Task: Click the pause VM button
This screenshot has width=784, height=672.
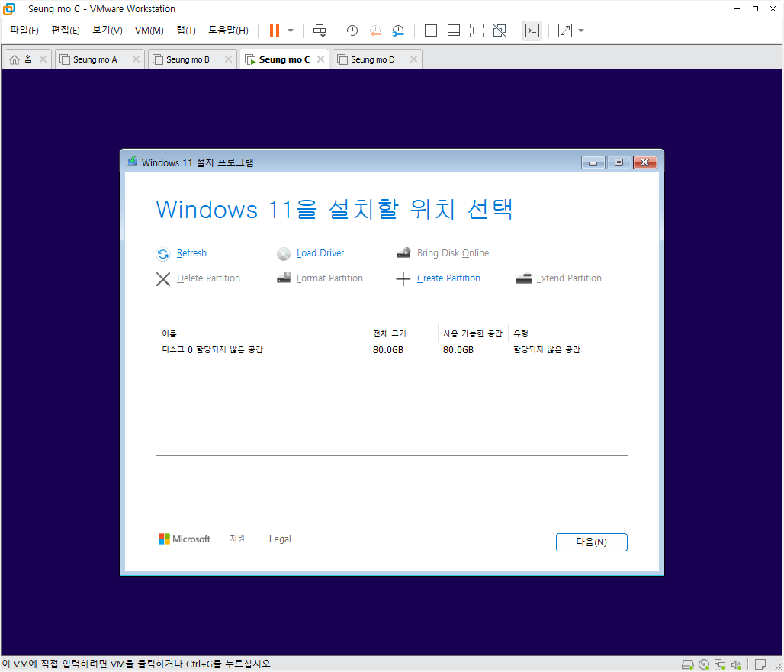Action: (274, 31)
